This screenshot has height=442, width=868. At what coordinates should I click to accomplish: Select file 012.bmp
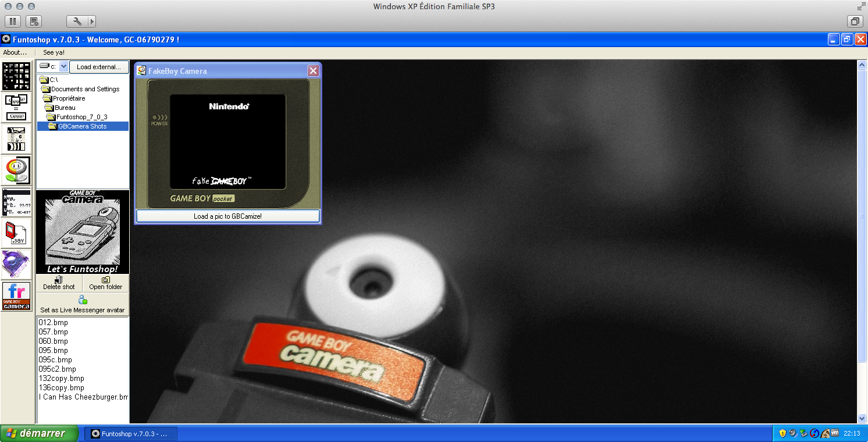(53, 322)
